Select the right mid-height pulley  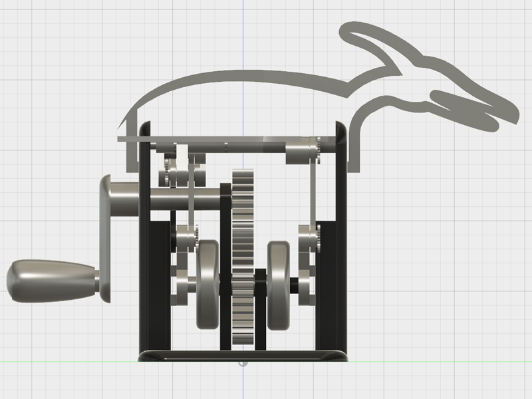pyautogui.click(x=308, y=238)
